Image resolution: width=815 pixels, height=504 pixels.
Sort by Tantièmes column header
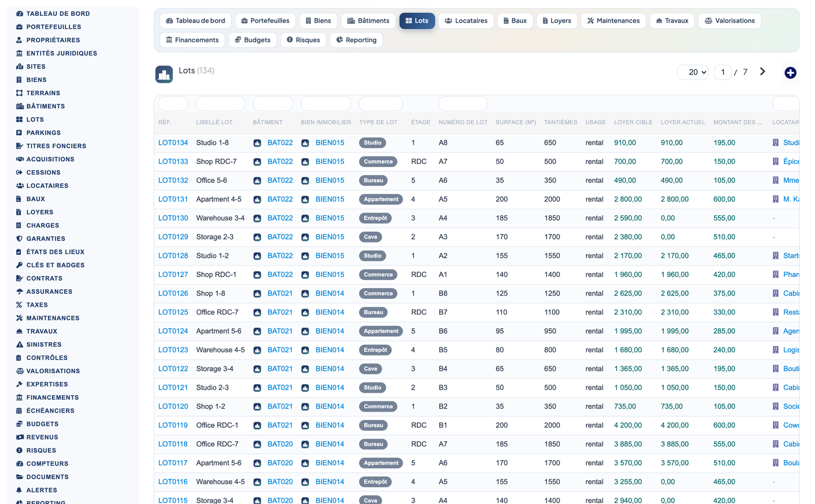point(560,122)
